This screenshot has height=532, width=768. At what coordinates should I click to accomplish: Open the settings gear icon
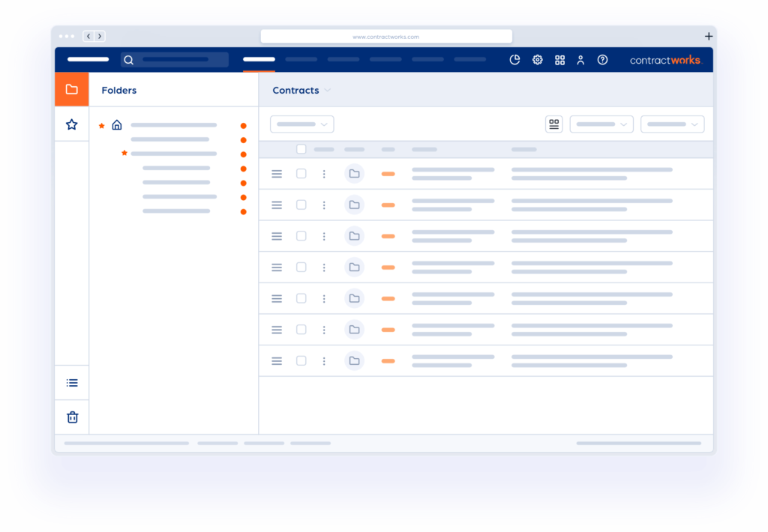click(537, 60)
